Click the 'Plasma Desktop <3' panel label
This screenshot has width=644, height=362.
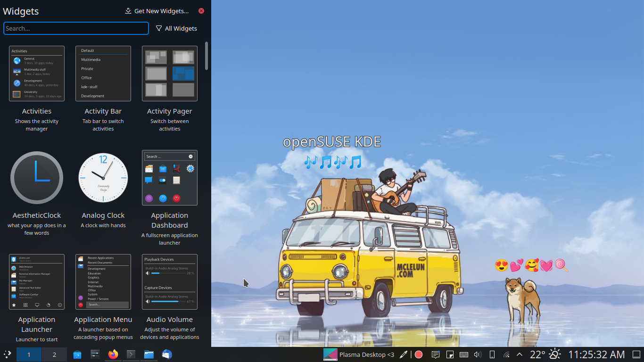[x=367, y=354]
